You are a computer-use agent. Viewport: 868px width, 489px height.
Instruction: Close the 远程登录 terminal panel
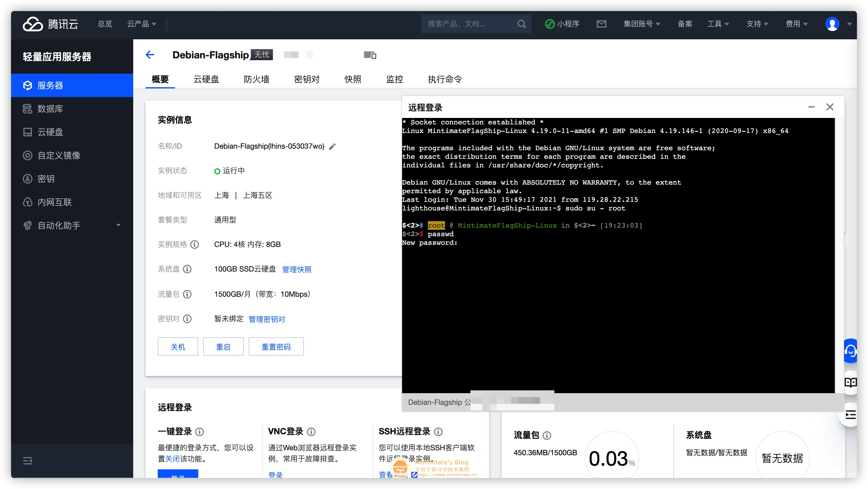click(x=830, y=107)
